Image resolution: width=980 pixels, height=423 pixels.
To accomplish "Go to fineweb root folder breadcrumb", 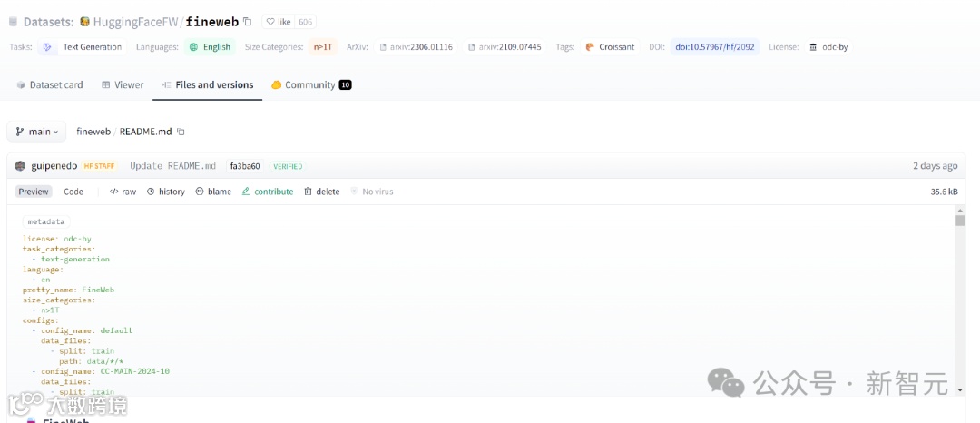I will click(93, 132).
